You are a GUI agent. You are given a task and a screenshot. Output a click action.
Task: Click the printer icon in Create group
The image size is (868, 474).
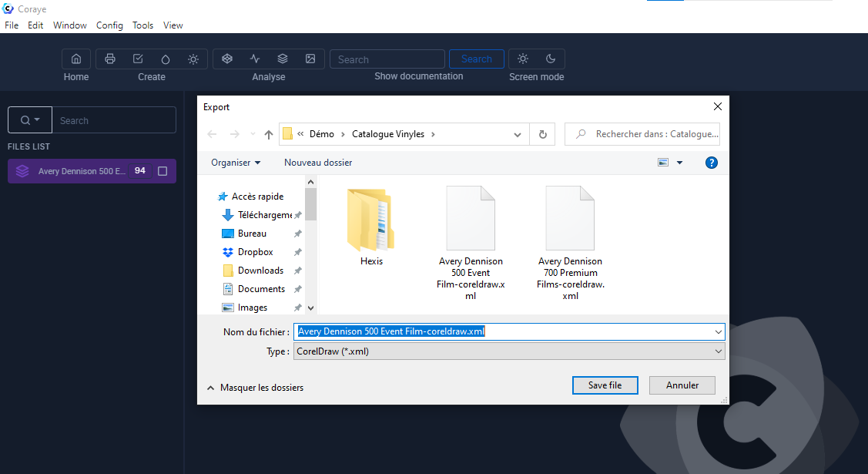click(110, 59)
